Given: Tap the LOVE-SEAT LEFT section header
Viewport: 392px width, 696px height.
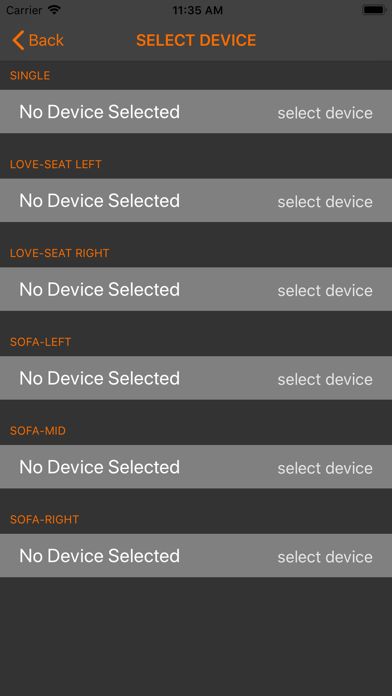Looking at the screenshot, I should 56,164.
